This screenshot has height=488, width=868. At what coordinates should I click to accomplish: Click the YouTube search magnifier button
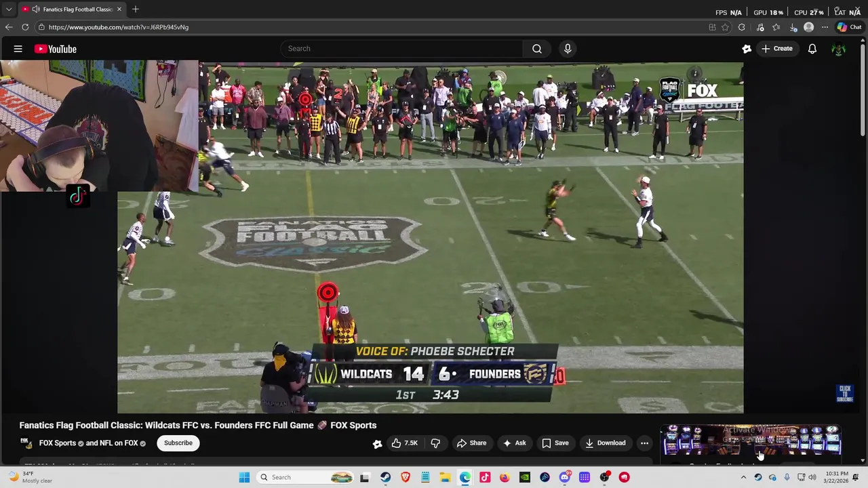pos(537,49)
